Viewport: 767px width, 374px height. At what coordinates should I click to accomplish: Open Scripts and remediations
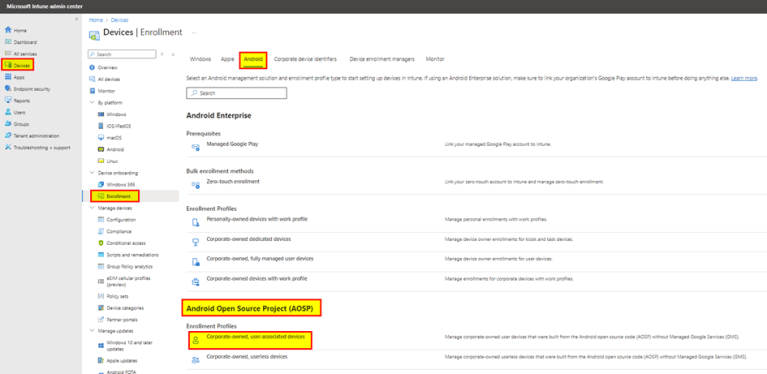click(132, 255)
